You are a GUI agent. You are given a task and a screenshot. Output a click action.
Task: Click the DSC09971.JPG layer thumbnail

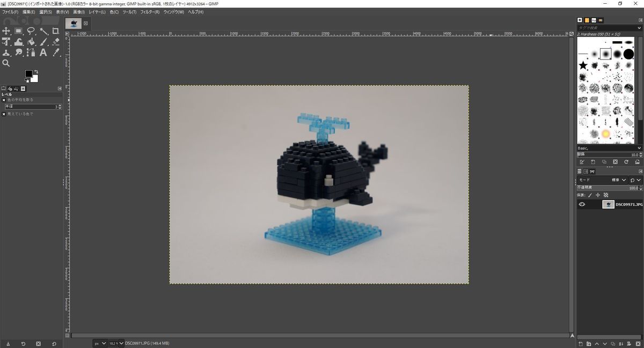tap(608, 204)
